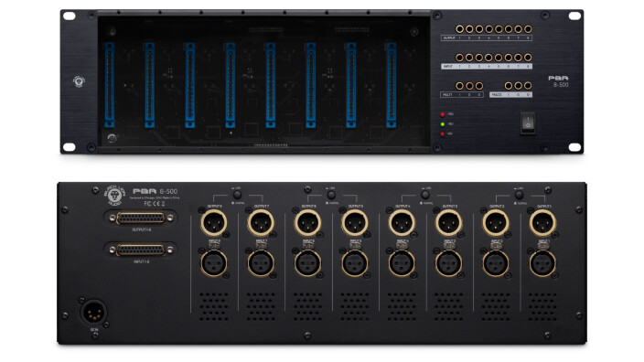
Task: Click the rear OUTPUT 3 XLR connector
Action: coord(448,223)
